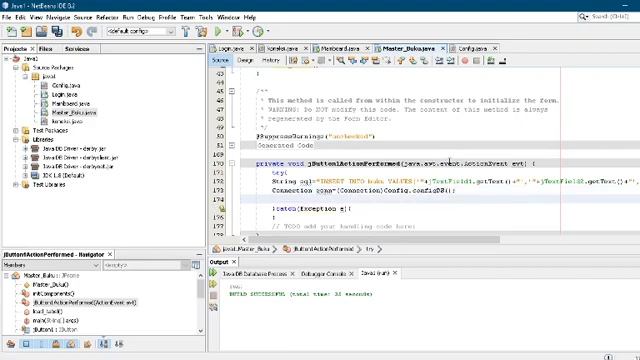Viewport: 640px width, 360px height.
Task: Click the Navigator vertical scrollbar down arrow
Action: click(200, 331)
